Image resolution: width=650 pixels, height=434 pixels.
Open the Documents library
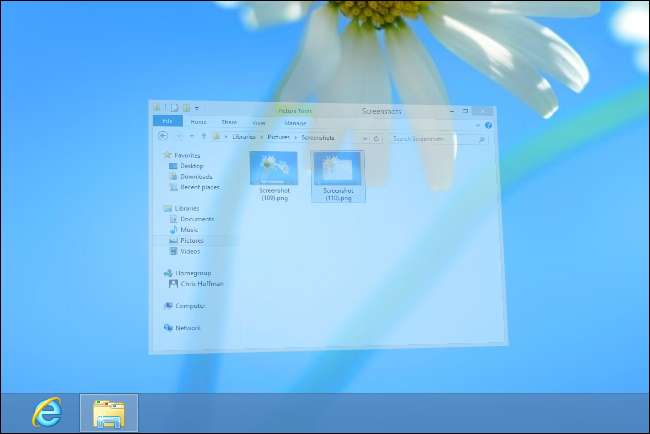pos(197,219)
